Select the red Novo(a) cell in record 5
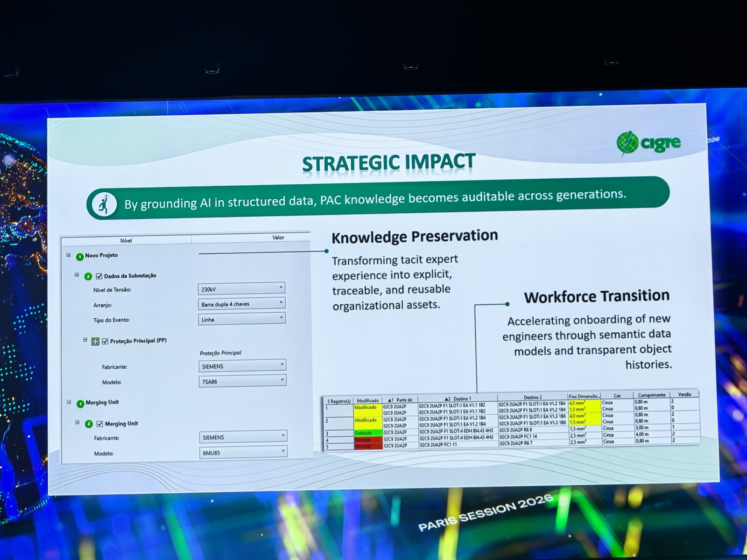Viewport: 747px width, 560px height. tap(368, 446)
